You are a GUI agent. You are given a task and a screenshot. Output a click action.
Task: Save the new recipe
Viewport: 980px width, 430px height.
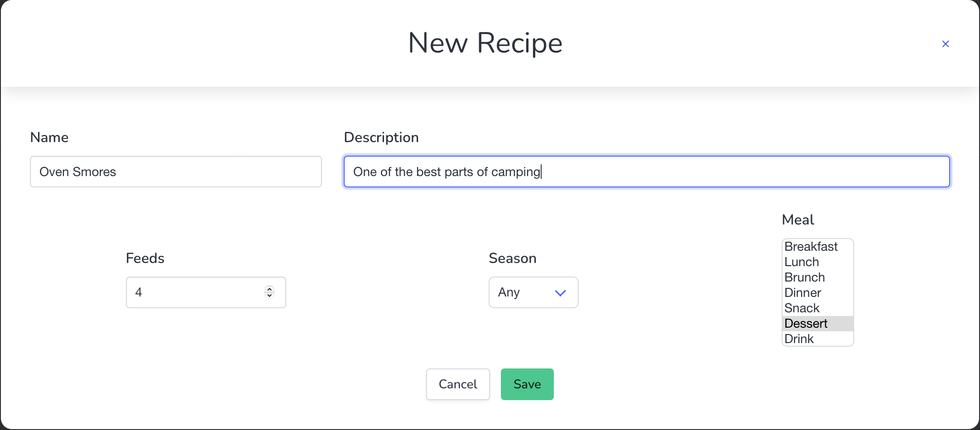(x=527, y=384)
